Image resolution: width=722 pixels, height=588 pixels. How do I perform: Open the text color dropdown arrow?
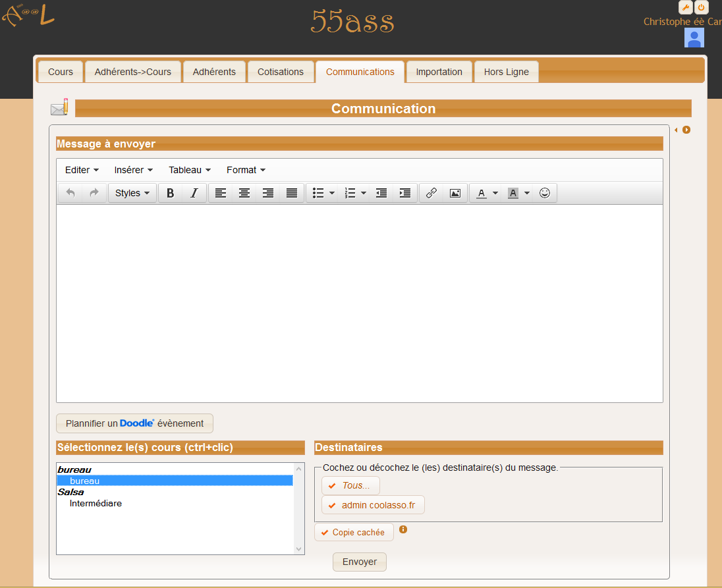495,193
